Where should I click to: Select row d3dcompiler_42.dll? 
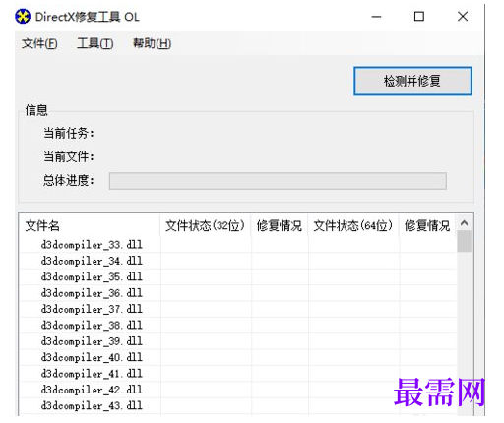237,390
